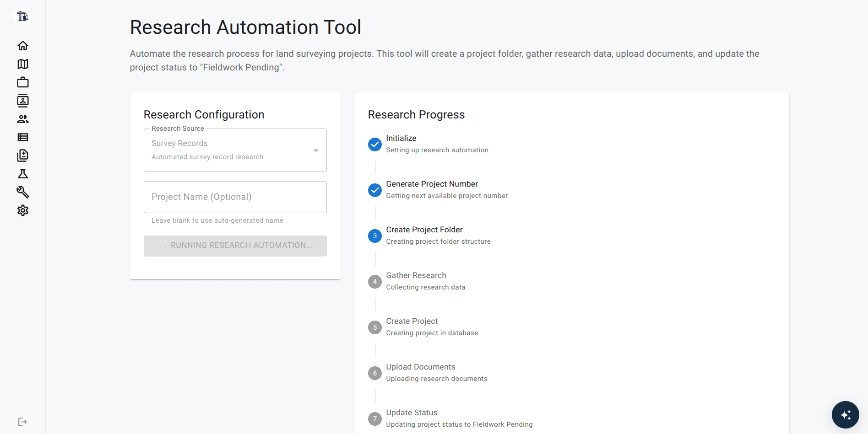Click the step 7 Update Status circle

click(375, 419)
